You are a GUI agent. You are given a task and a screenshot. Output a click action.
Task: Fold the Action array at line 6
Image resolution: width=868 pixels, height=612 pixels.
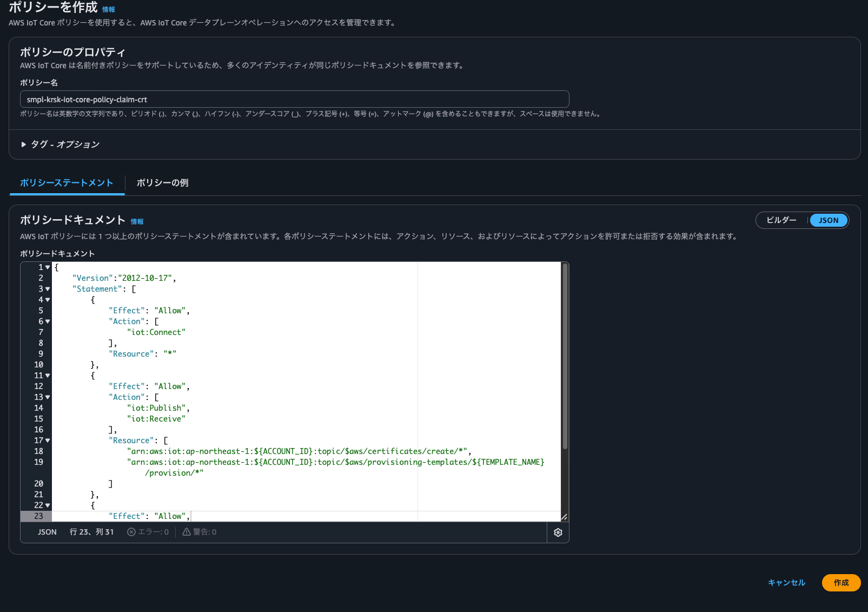coord(48,321)
